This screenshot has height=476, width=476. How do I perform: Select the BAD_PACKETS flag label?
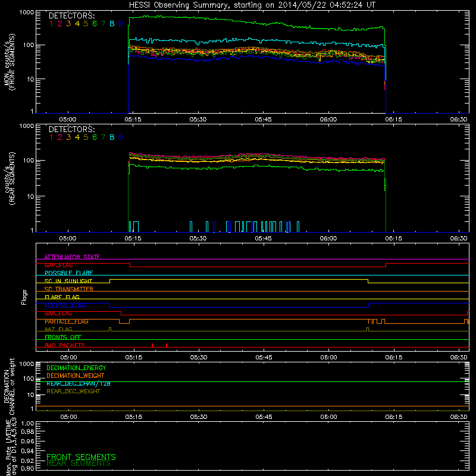click(65, 345)
